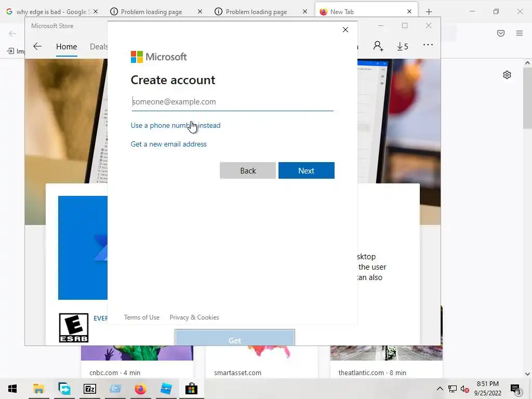Open the theatlantic.com article card
532x399 pixels.
coord(387,362)
